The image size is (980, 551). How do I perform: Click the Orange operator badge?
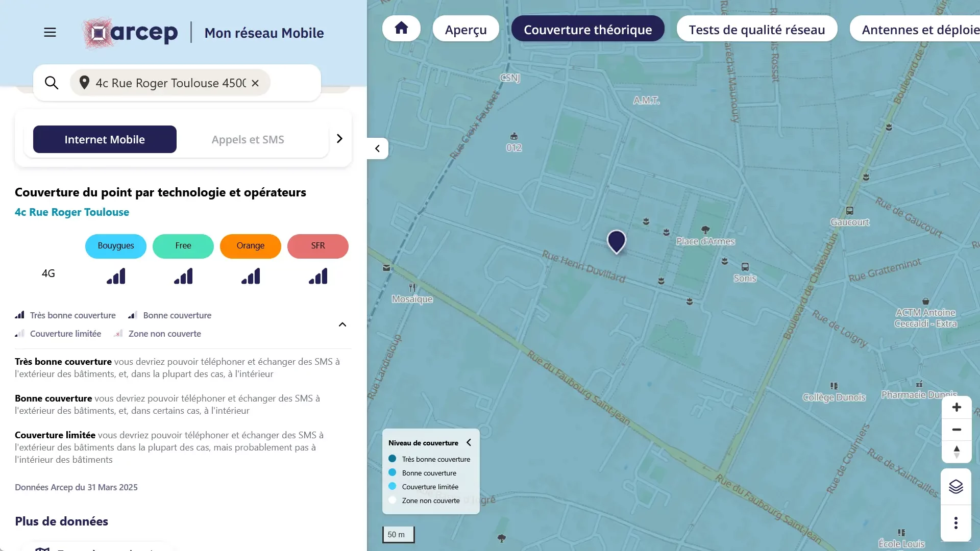point(251,246)
